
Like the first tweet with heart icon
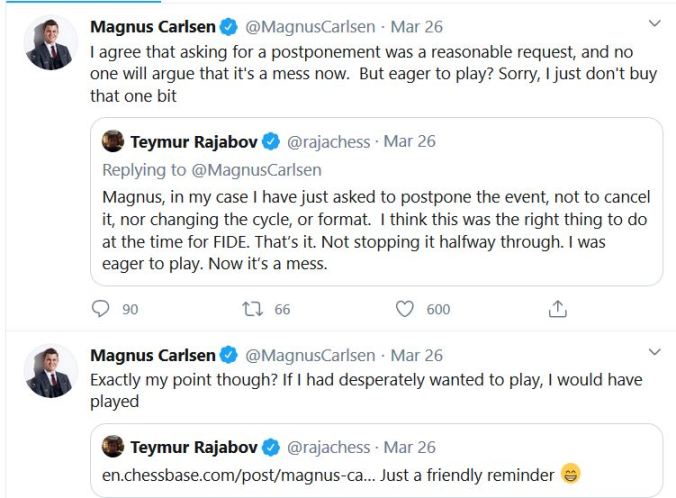405,309
